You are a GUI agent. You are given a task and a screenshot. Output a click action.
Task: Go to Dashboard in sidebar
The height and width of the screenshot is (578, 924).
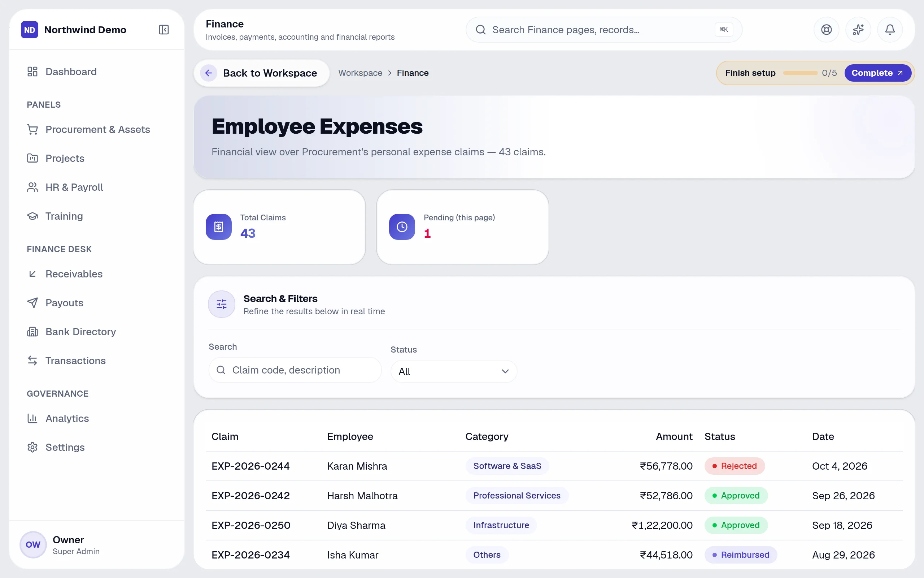71,72
